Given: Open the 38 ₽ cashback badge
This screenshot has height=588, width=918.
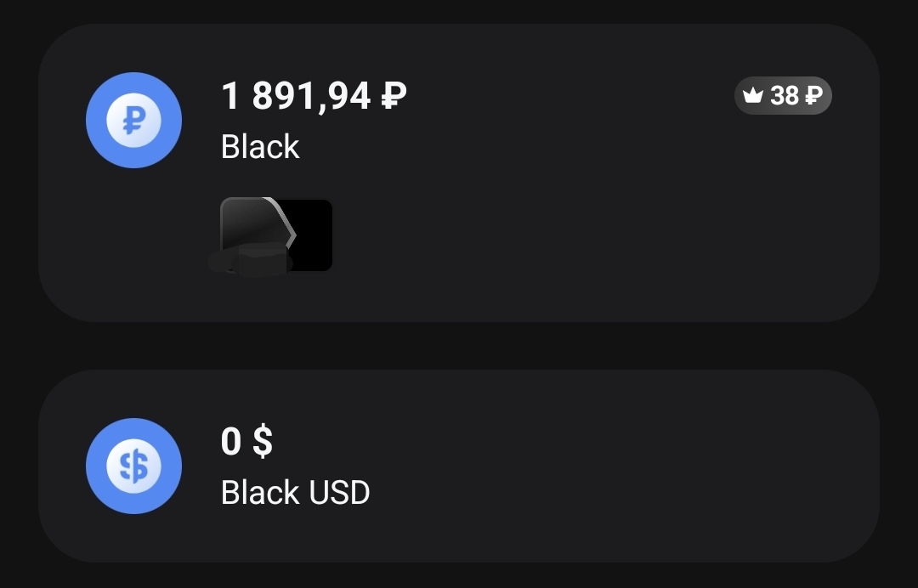Looking at the screenshot, I should point(783,95).
